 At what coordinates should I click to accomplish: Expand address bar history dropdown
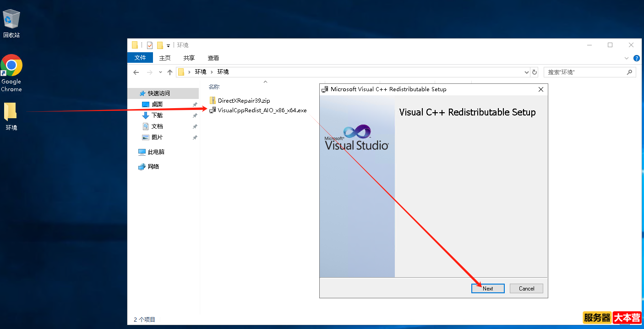click(x=526, y=72)
